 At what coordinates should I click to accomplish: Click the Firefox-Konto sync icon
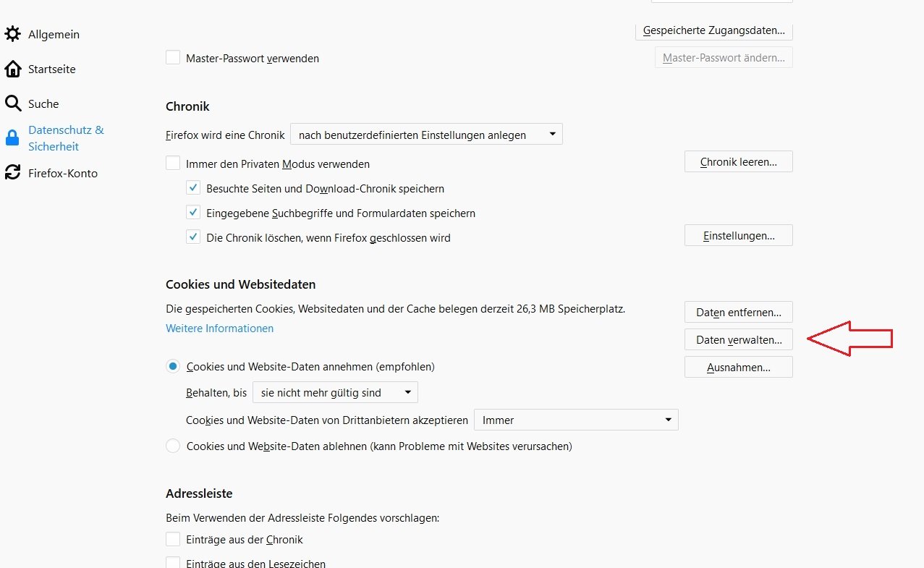pyautogui.click(x=12, y=173)
